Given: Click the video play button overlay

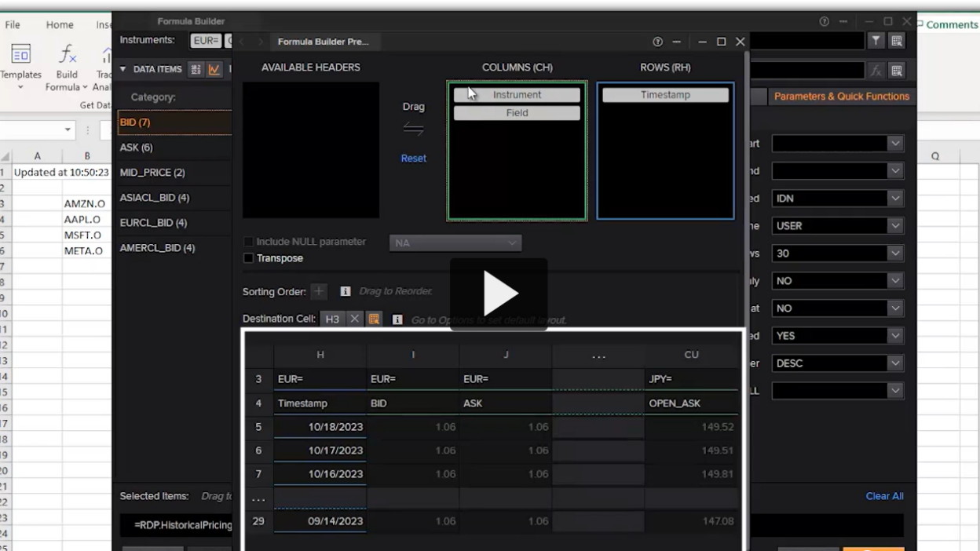Looking at the screenshot, I should 499,294.
